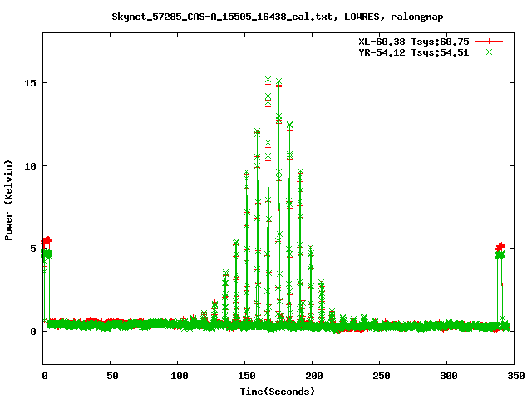
Task: Click the x-axis tick label 300
Action: pos(449,376)
